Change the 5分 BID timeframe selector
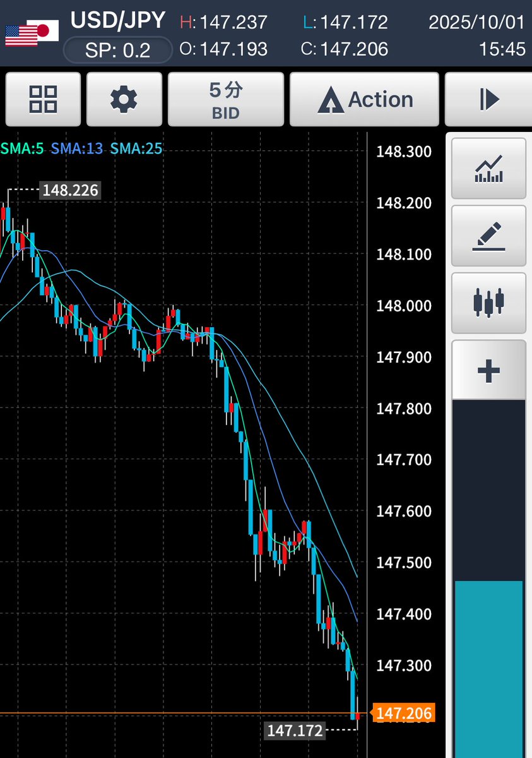532x758 pixels. pos(225,99)
